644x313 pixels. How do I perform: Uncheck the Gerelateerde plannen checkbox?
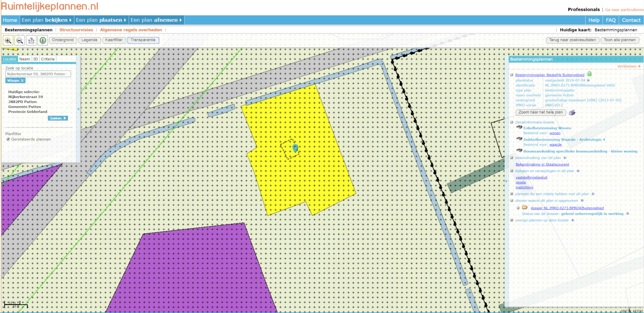(7, 139)
